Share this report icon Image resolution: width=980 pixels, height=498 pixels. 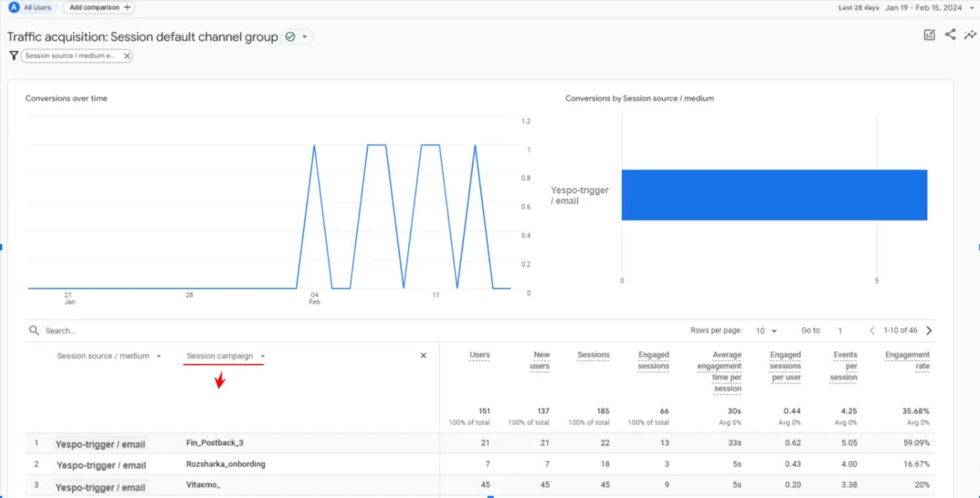tap(950, 35)
